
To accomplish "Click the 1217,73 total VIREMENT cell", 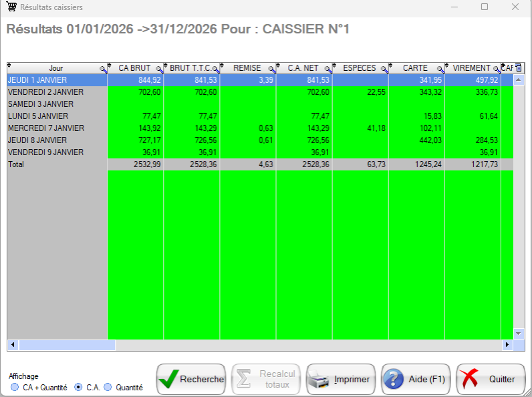I will (473, 164).
